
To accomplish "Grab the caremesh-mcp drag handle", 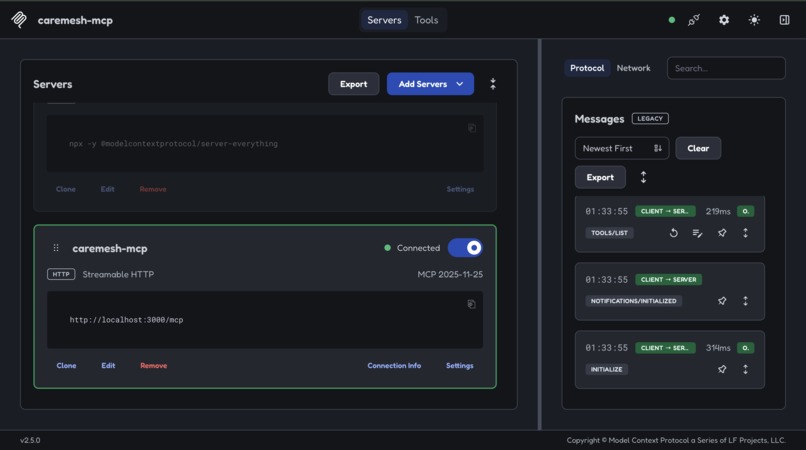I will pyautogui.click(x=56, y=248).
